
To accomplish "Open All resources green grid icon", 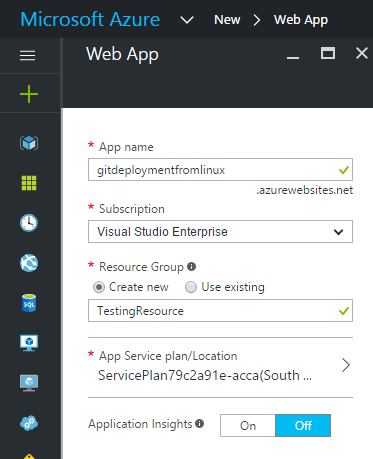I will (29, 183).
